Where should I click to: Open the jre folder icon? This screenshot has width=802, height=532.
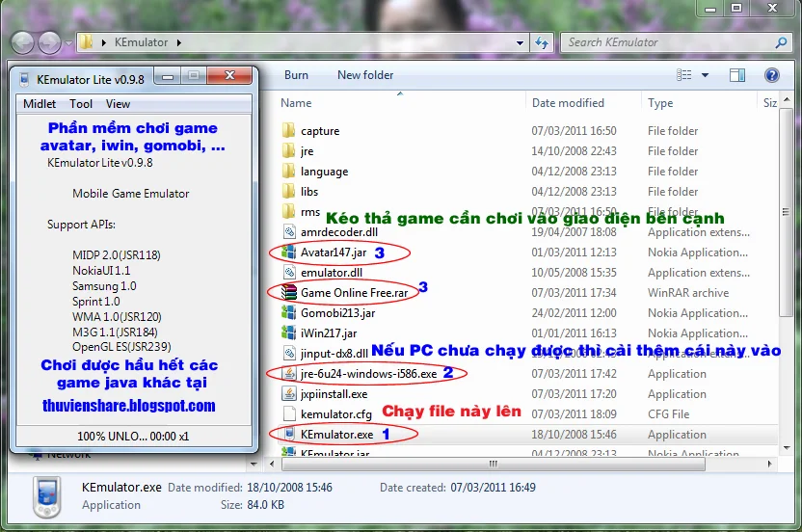[288, 151]
